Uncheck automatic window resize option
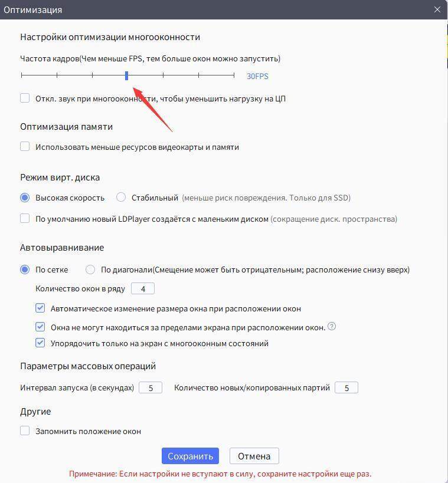The width and height of the screenshot is (448, 483). [x=40, y=308]
